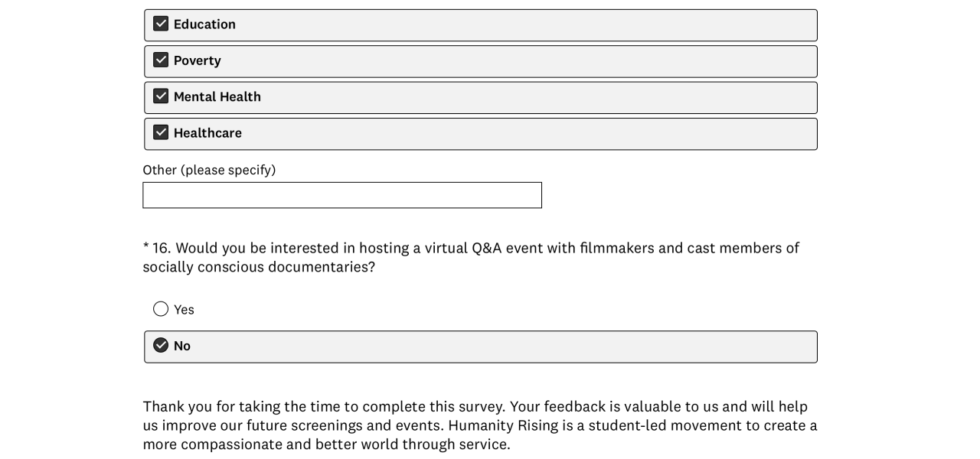
Task: Click the Education option label text
Action: tap(204, 24)
